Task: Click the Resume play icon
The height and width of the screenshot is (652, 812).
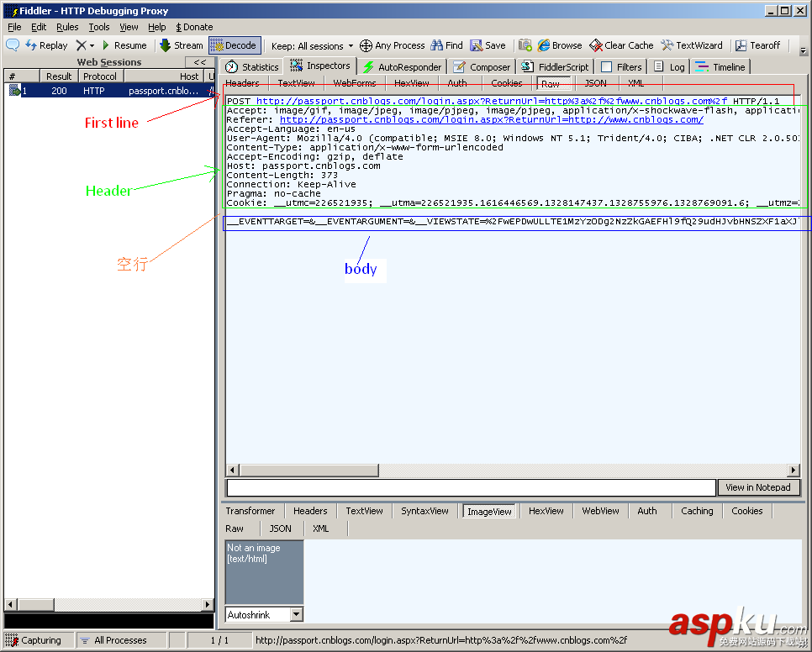Action: point(106,45)
